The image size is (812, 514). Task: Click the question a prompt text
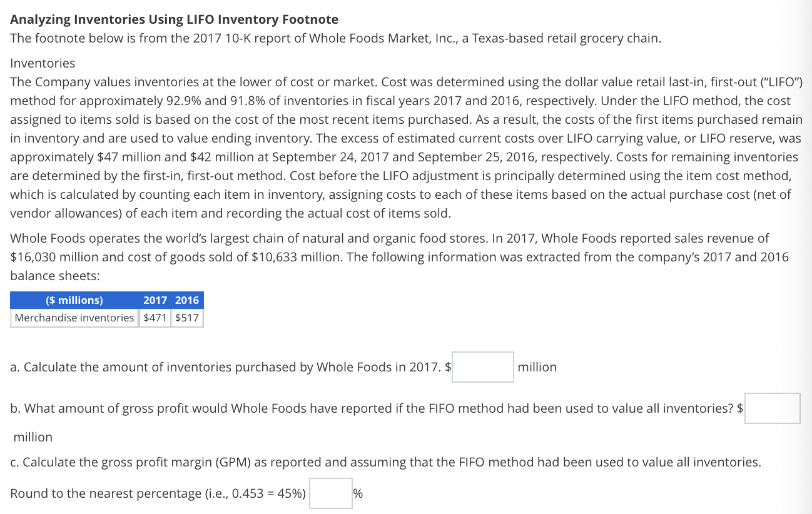225,367
